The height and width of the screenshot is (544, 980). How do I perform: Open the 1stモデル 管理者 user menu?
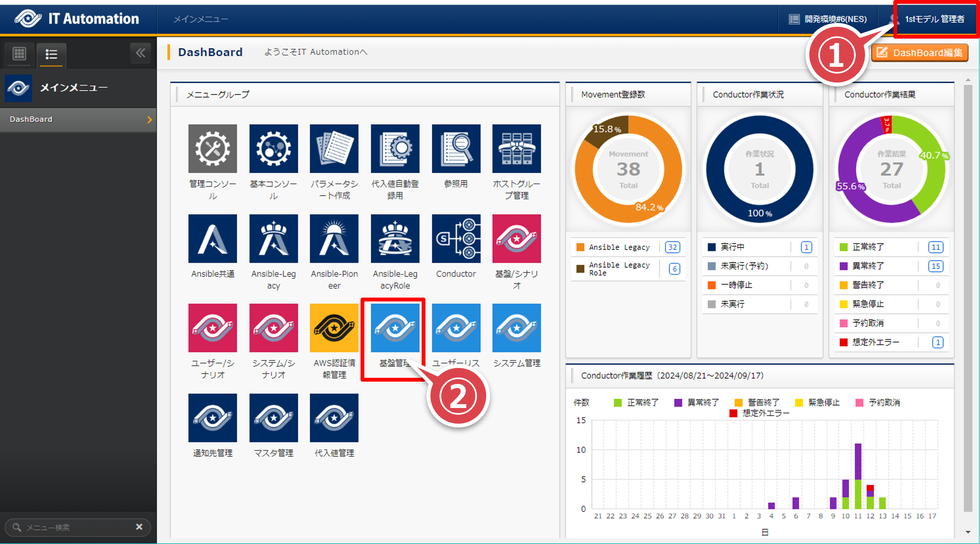pos(934,19)
